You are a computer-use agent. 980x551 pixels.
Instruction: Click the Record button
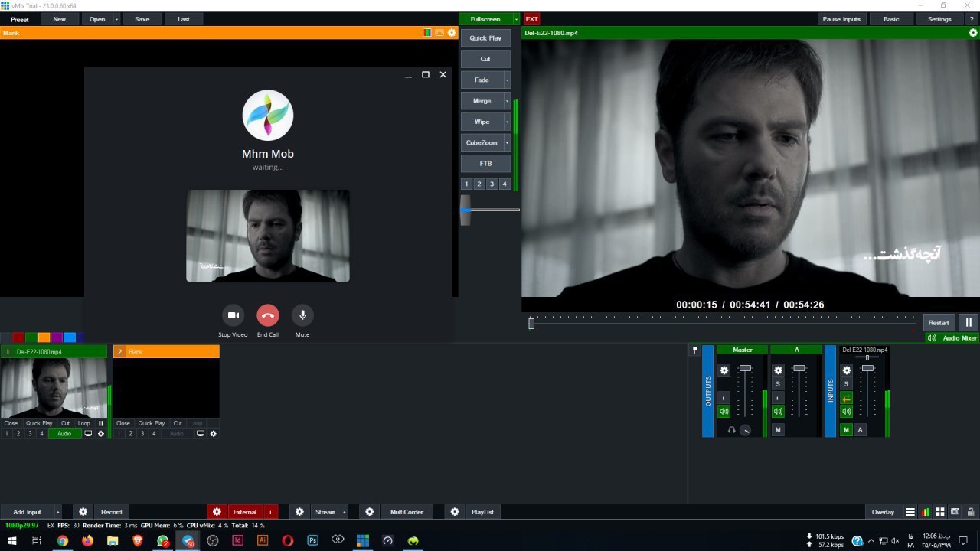112,512
